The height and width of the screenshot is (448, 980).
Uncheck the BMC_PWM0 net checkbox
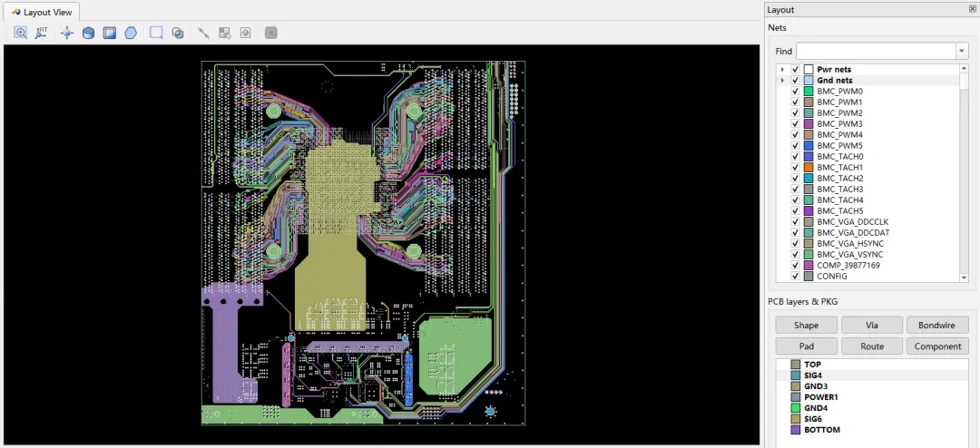pos(795,92)
